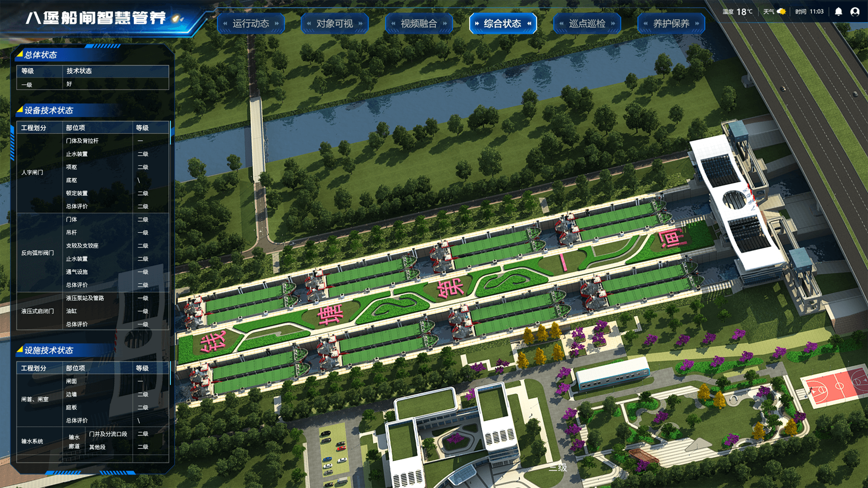
Task: Click the yellow triangle beside 设施技术状态
Action: pyautogui.click(x=20, y=350)
